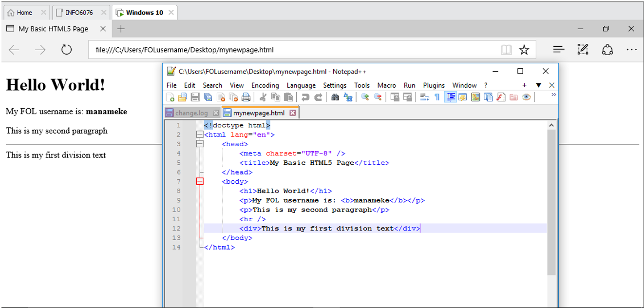
Task: Click the browser Back arrow
Action: coord(14,50)
